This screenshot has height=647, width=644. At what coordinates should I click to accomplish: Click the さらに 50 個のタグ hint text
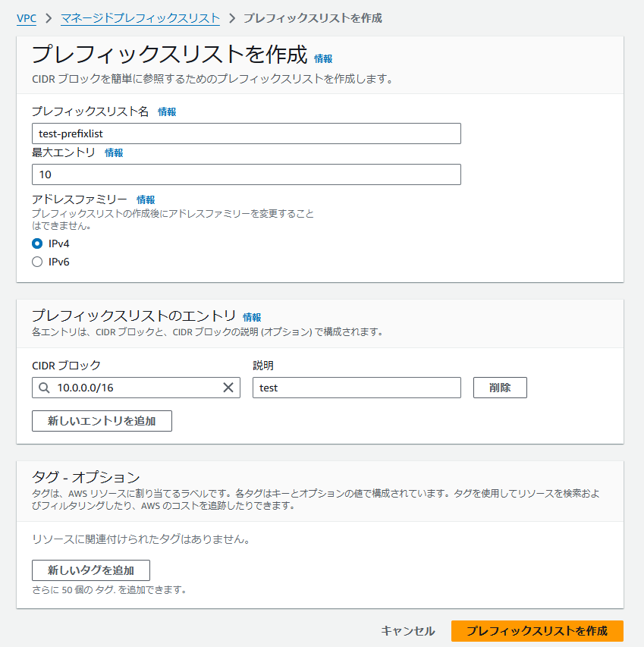tap(109, 590)
